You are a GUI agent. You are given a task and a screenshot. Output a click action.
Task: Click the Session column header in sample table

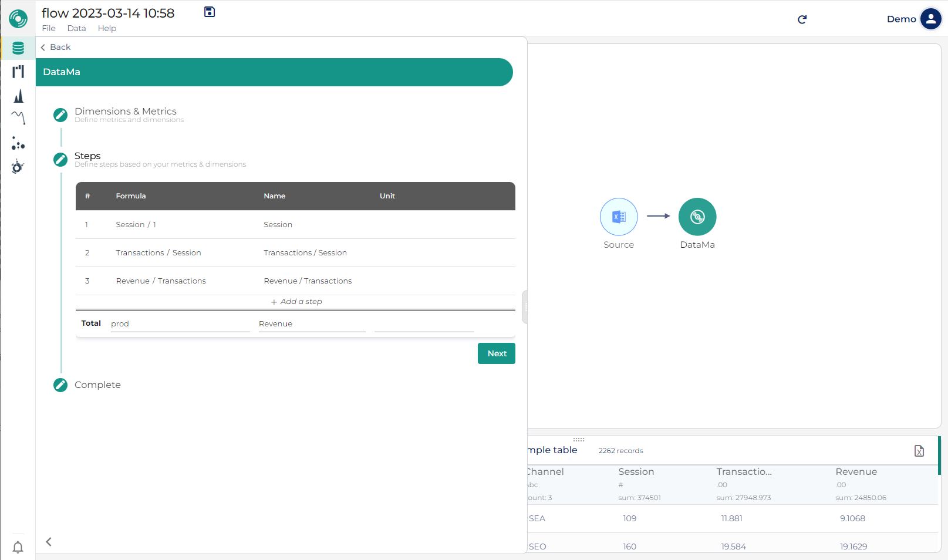click(636, 471)
